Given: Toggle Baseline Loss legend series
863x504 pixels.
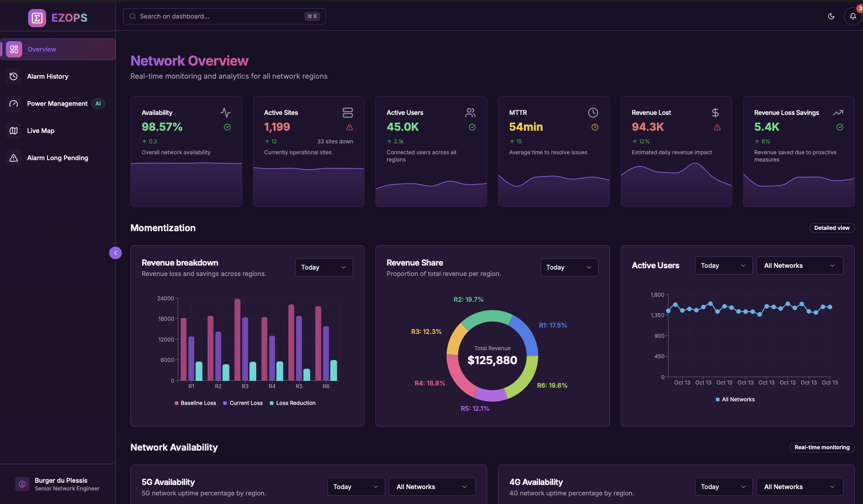Looking at the screenshot, I should click(195, 403).
